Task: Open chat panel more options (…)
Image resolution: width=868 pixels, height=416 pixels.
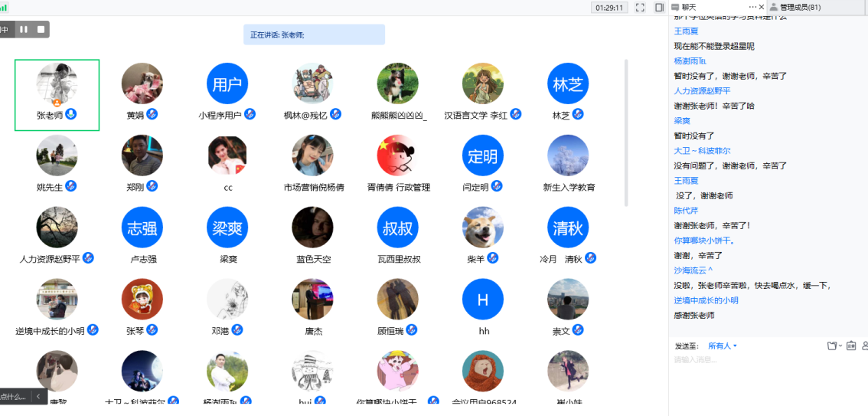Action: (752, 7)
